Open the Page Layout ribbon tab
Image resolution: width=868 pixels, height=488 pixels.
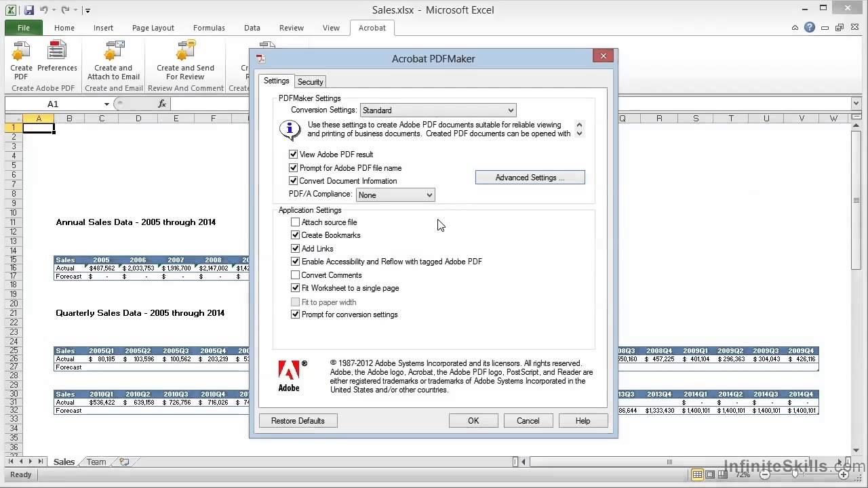(153, 28)
